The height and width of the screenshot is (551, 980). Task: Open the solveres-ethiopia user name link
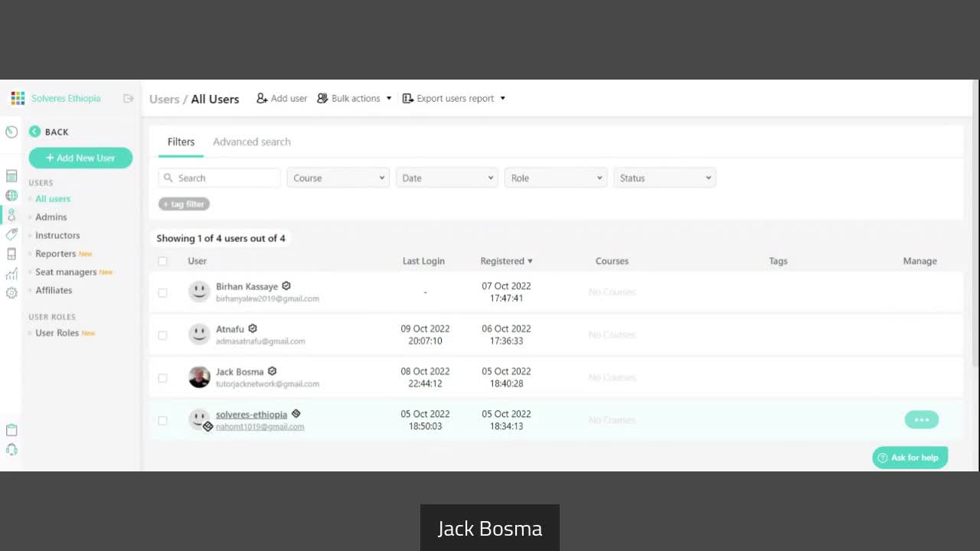[251, 415]
